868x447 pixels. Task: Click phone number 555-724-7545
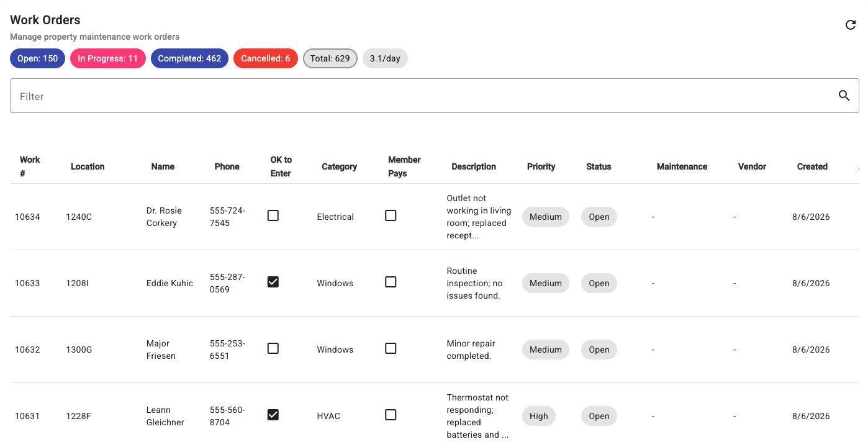[x=227, y=217]
